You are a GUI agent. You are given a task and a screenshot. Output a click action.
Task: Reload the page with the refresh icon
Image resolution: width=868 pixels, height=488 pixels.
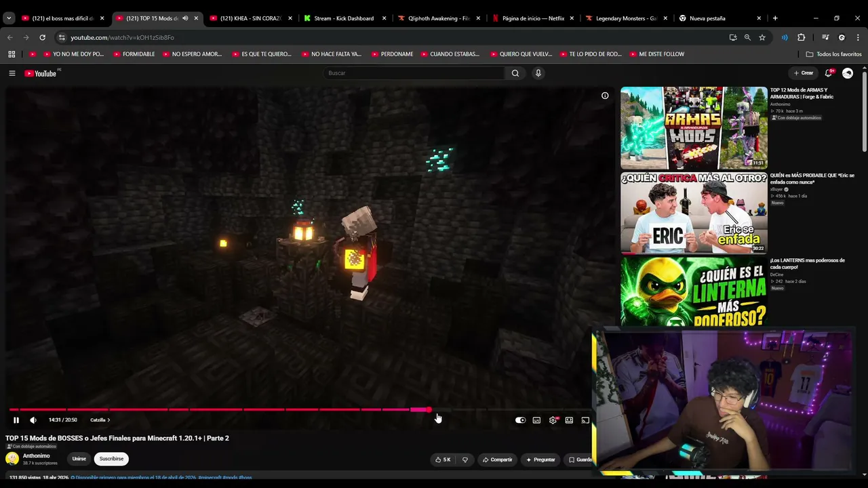pos(42,38)
